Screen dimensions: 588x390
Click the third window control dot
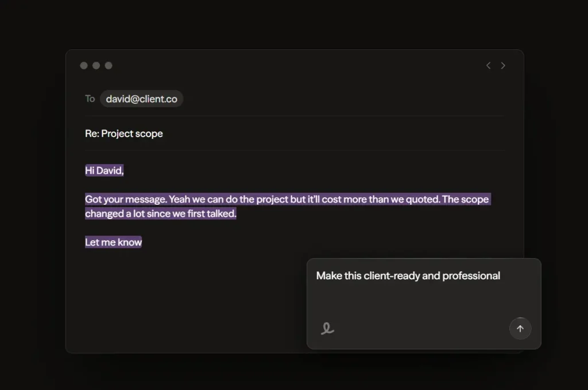[109, 65]
